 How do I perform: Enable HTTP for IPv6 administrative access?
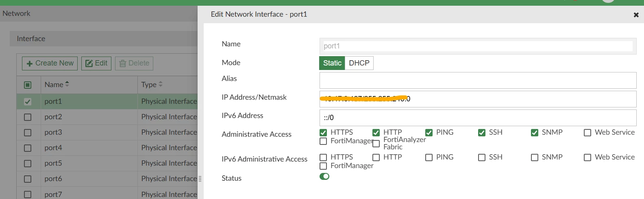pyautogui.click(x=376, y=157)
